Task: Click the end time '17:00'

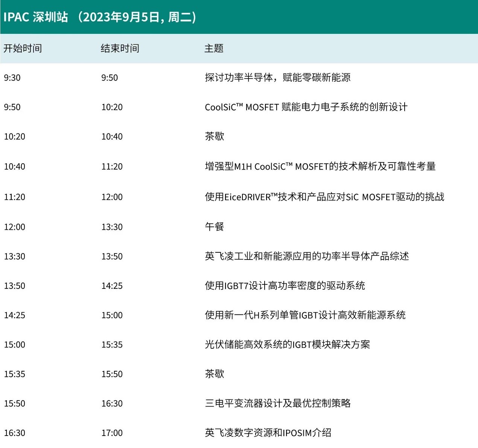Action: coord(112,433)
